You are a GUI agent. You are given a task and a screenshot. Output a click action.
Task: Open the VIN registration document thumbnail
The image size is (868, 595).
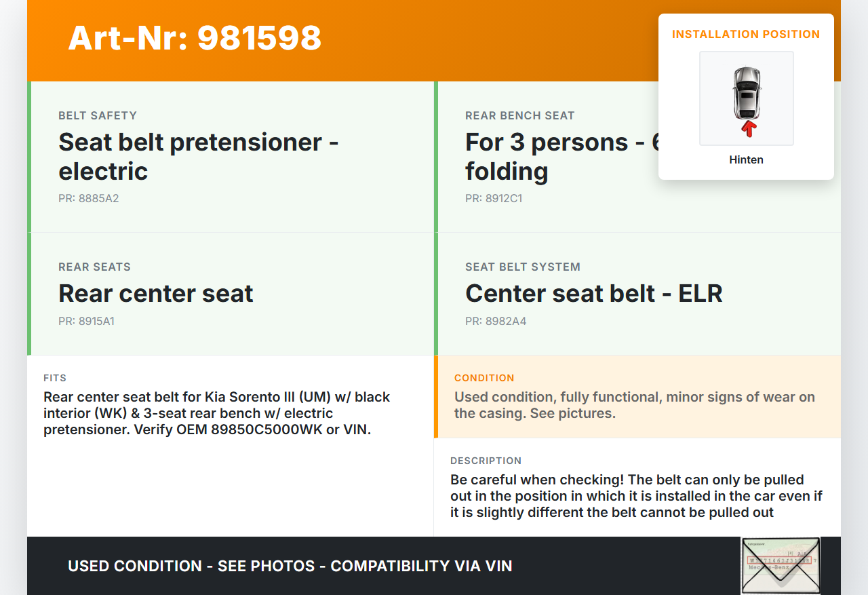point(780,565)
